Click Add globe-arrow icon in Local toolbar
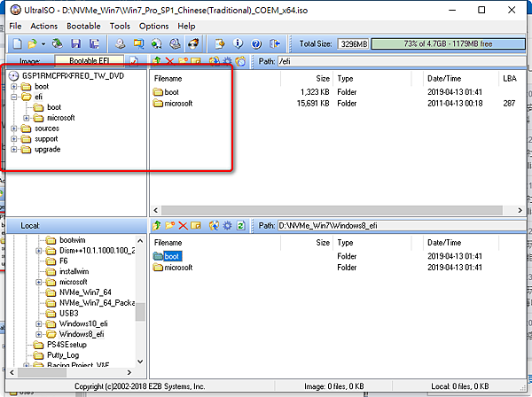532x397 pixels. tap(214, 225)
